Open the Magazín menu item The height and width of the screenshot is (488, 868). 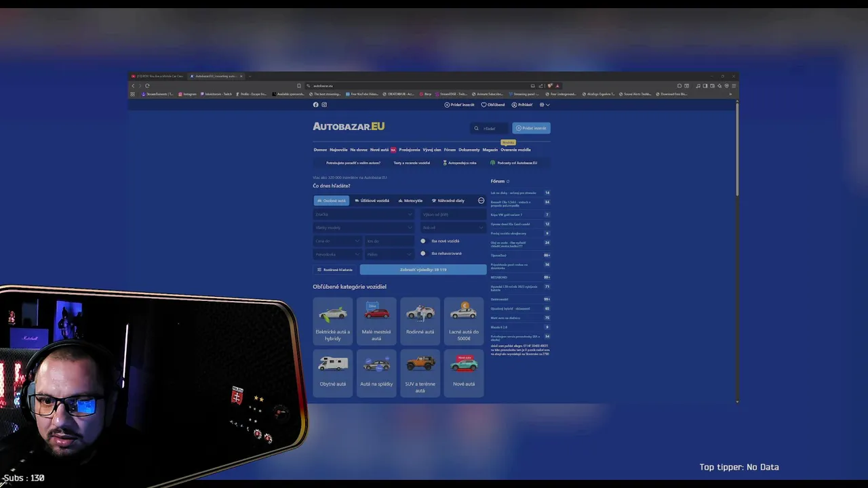click(490, 150)
